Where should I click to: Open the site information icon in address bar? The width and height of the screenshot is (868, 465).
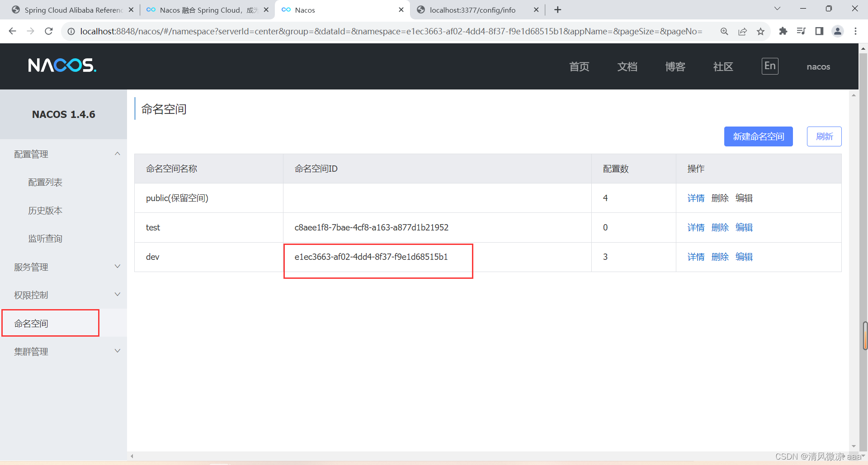(71, 31)
